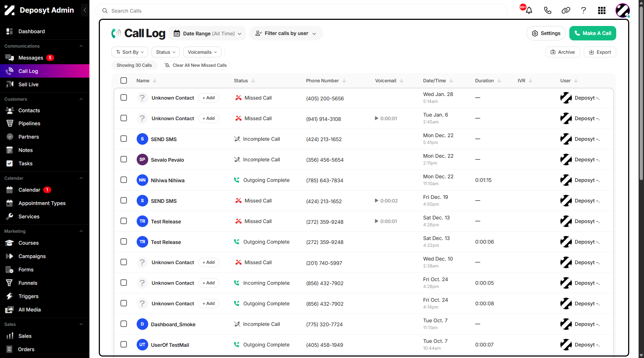Open the Status filter dropdown
The width and height of the screenshot is (644, 358).
(x=166, y=52)
